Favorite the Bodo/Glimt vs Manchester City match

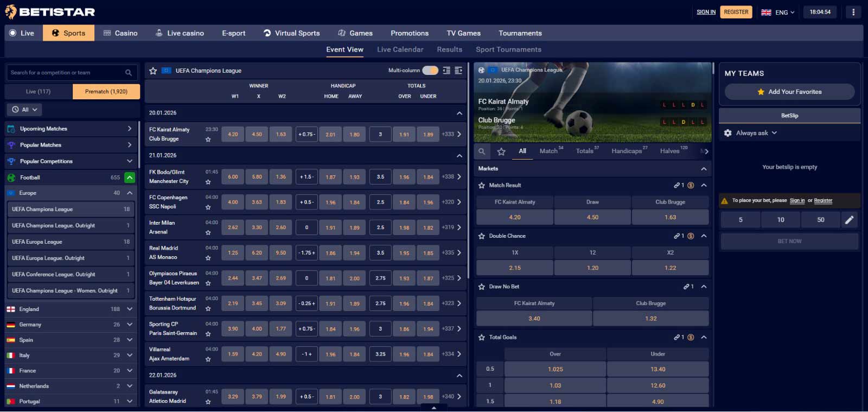[x=208, y=182]
